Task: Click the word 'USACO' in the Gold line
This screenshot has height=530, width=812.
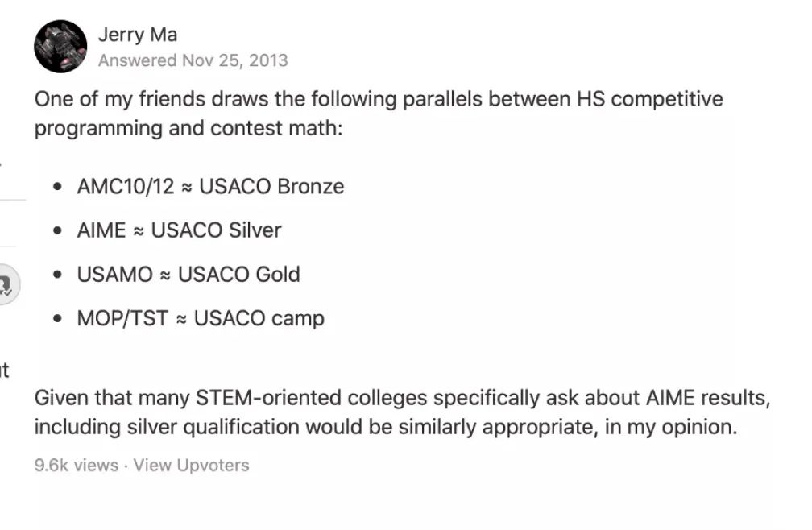Action: click(x=203, y=274)
